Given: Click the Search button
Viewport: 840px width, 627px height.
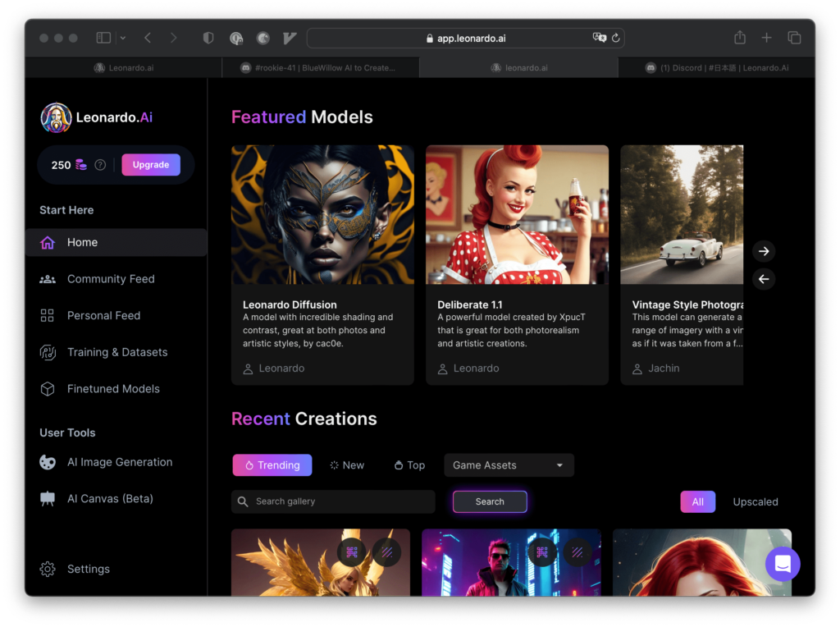Looking at the screenshot, I should (x=490, y=501).
